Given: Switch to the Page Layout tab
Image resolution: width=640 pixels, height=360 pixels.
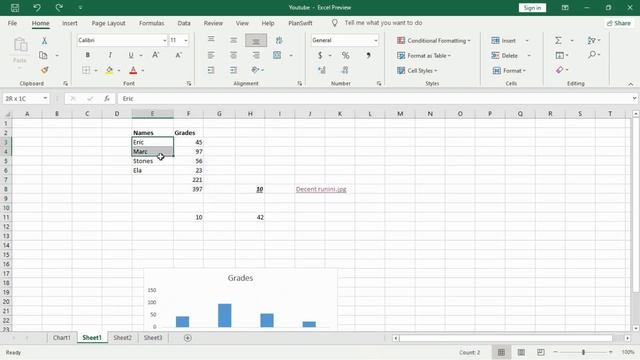Looking at the screenshot, I should [108, 23].
